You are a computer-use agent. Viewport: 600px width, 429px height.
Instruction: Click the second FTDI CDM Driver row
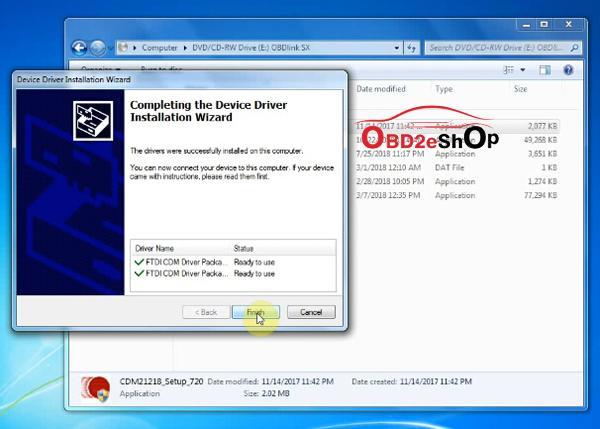click(x=233, y=274)
